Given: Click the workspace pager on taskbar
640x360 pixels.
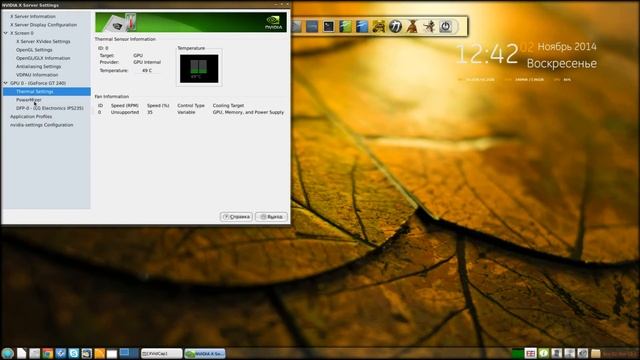Looking at the screenshot, I should [x=129, y=353].
